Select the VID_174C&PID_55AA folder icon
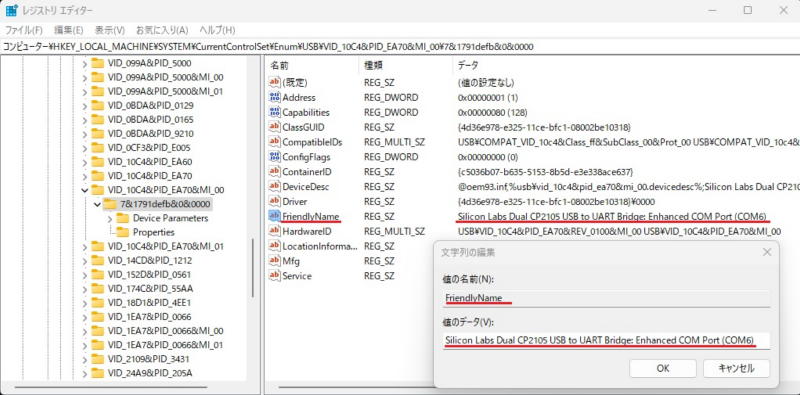This screenshot has height=395, width=800. click(x=97, y=288)
